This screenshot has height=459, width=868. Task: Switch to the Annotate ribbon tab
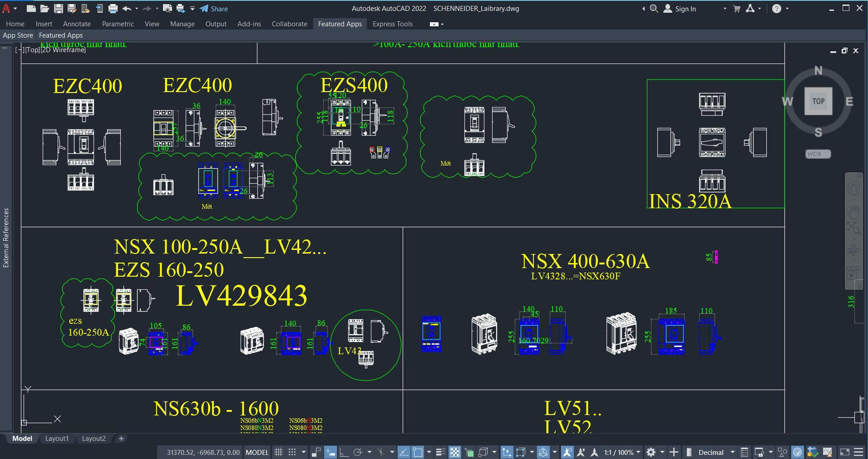(77, 24)
